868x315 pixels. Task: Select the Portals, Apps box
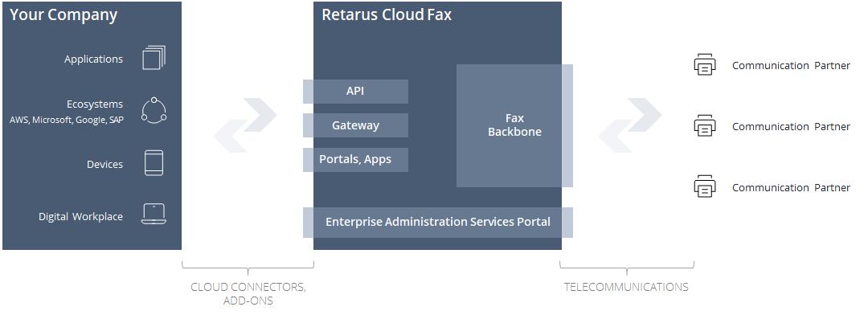pyautogui.click(x=355, y=159)
